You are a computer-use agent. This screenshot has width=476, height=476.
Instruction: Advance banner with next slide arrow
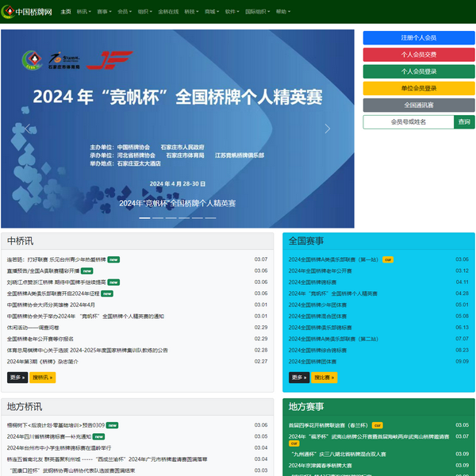pyautogui.click(x=327, y=129)
